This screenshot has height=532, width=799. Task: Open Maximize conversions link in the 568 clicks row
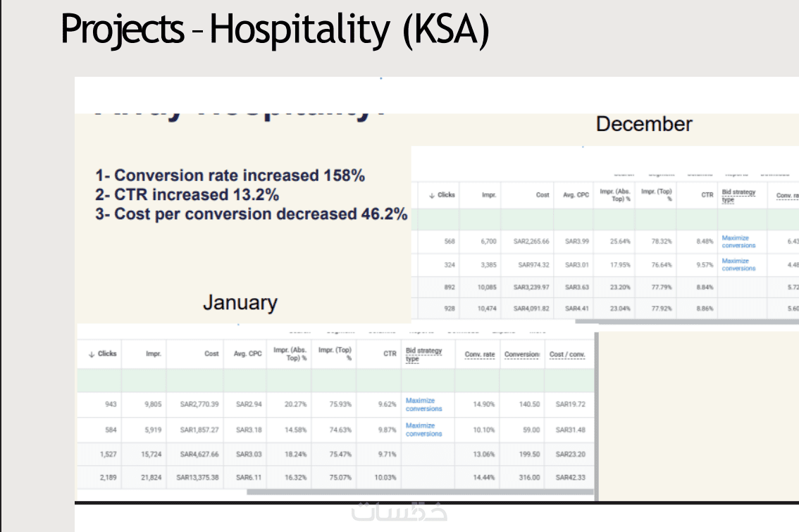(x=738, y=242)
